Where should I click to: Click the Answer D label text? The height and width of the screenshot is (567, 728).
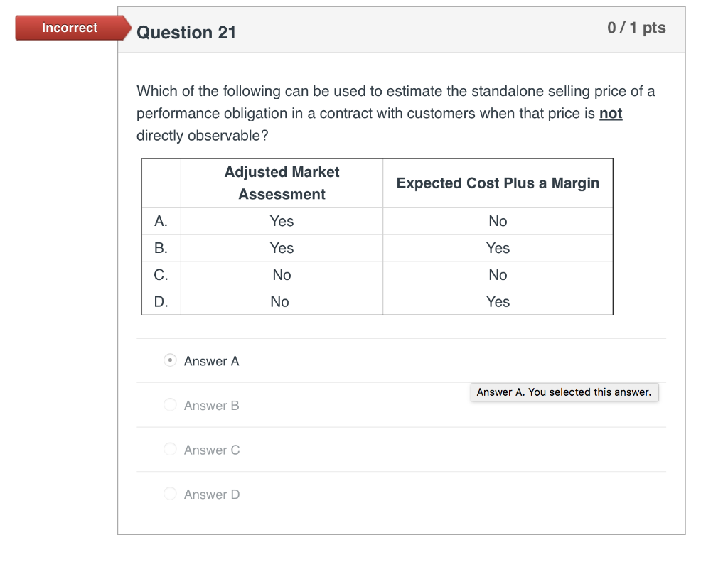coord(212,493)
